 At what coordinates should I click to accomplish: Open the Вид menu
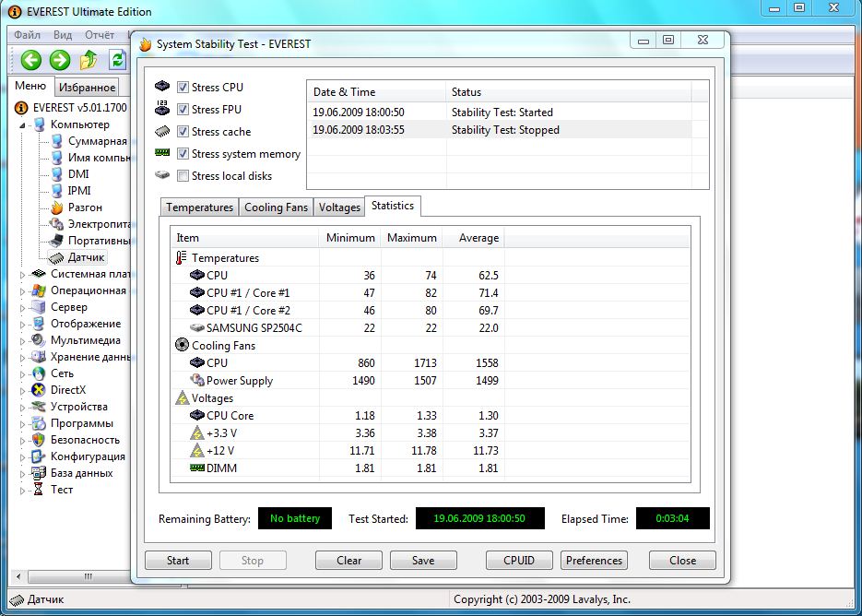[63, 35]
